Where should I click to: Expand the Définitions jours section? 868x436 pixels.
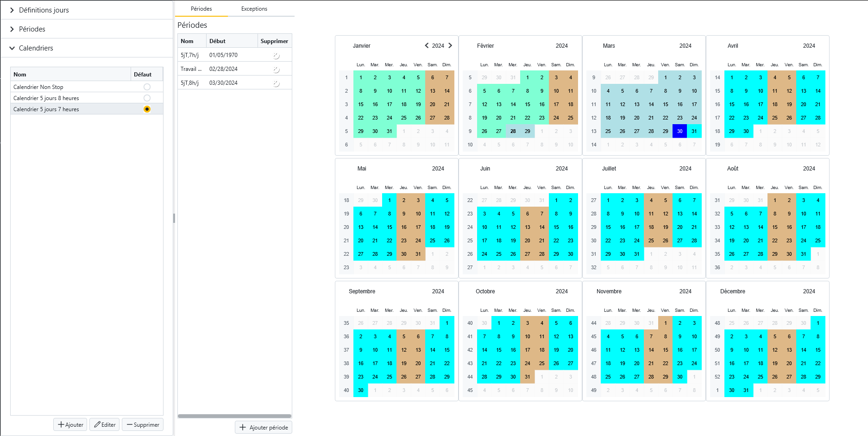tap(44, 10)
